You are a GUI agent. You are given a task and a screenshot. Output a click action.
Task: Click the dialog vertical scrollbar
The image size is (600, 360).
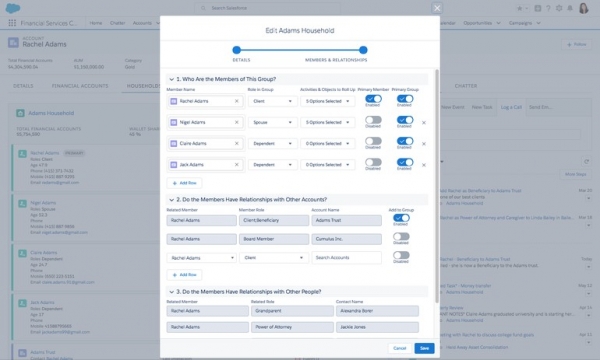(x=437, y=186)
